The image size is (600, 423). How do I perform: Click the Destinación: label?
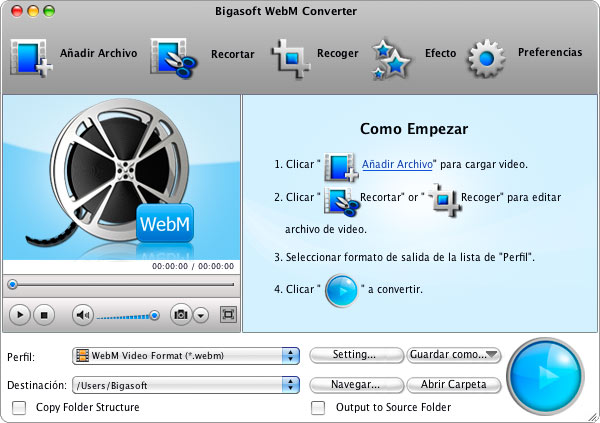click(x=37, y=385)
